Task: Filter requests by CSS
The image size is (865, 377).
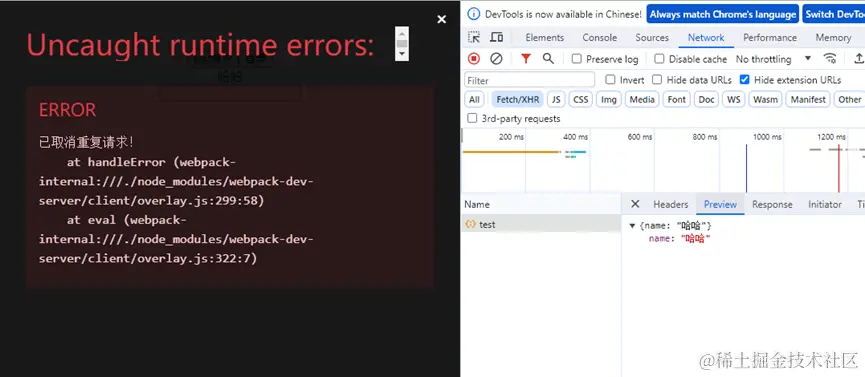Action: 581,99
